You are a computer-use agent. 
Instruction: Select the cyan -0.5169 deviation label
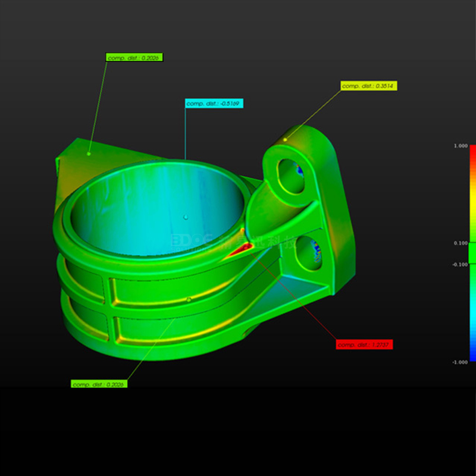click(x=214, y=104)
